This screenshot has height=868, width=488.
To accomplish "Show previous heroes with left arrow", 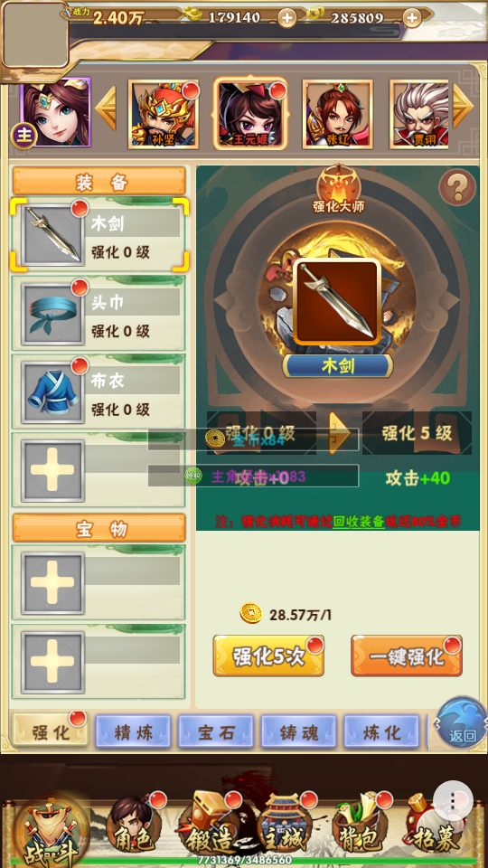I will pos(106,108).
